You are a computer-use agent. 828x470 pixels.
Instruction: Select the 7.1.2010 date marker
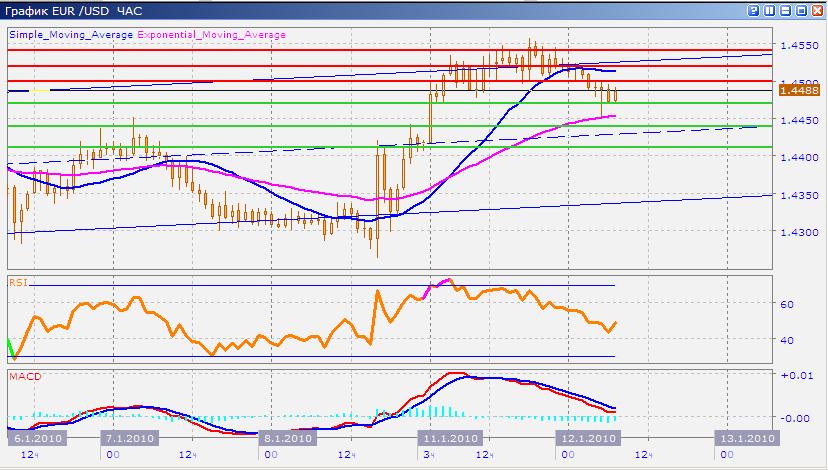(x=128, y=438)
